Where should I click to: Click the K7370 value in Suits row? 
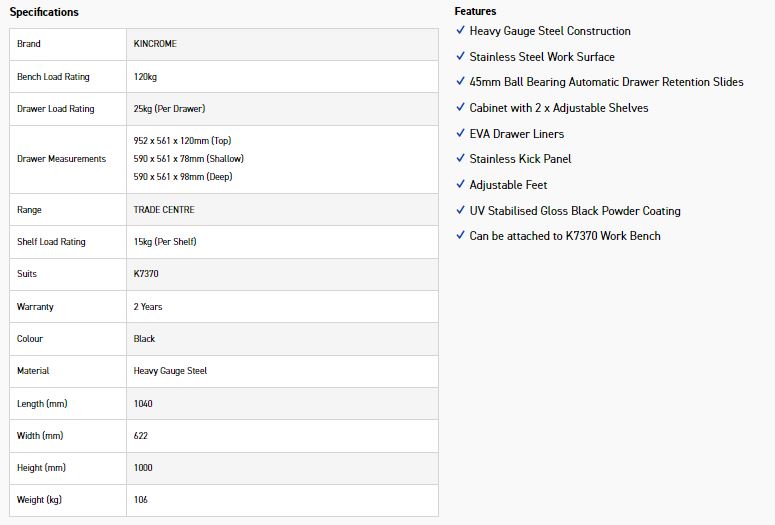click(x=146, y=273)
